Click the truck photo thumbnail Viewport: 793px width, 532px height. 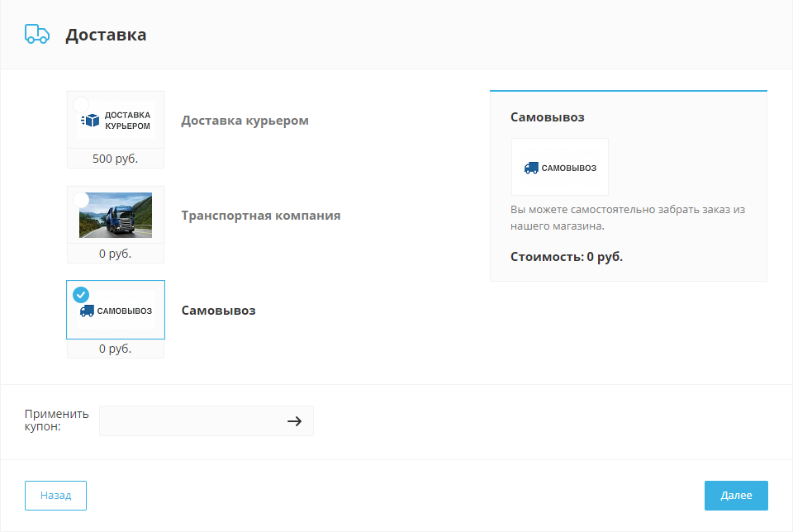tap(116, 215)
